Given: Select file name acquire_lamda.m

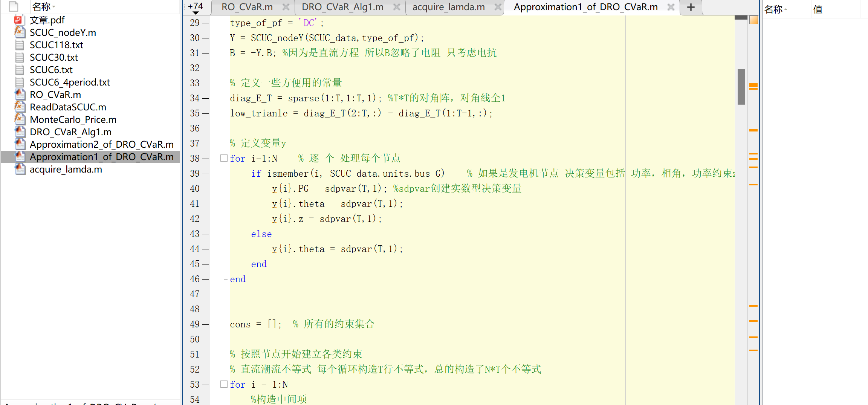Looking at the screenshot, I should 66,169.
